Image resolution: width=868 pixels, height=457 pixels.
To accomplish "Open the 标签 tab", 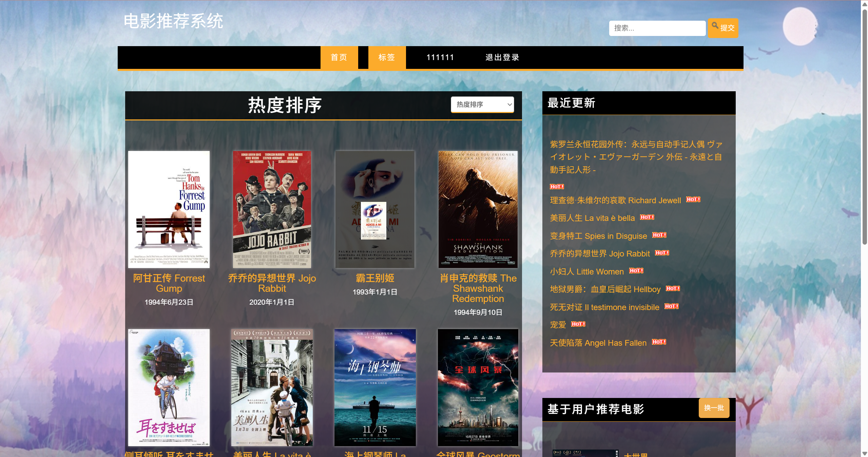I will point(387,57).
